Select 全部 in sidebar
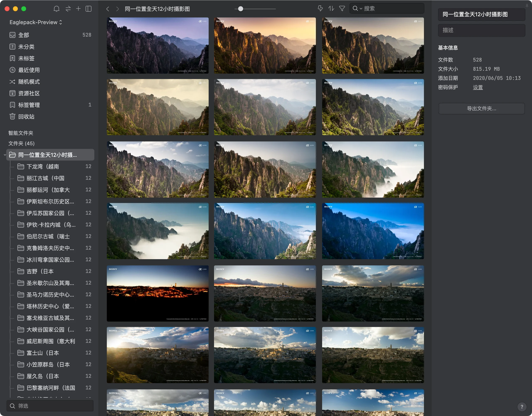 click(x=50, y=35)
